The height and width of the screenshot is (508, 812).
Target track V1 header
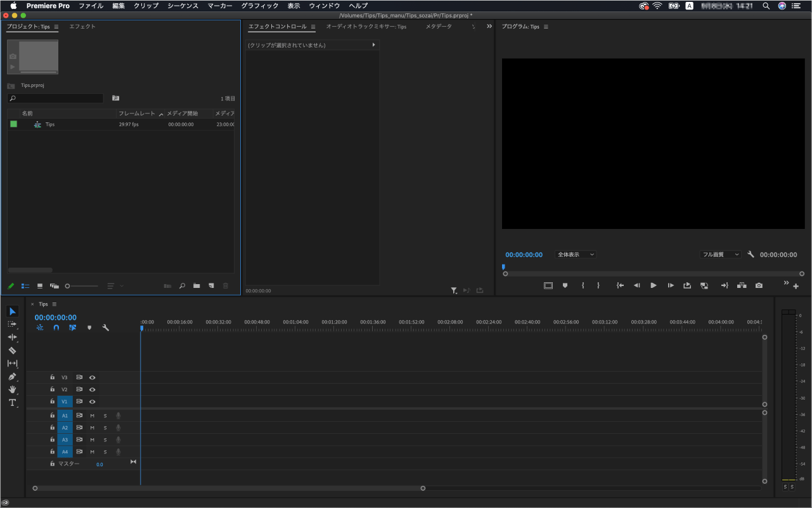[x=64, y=401]
